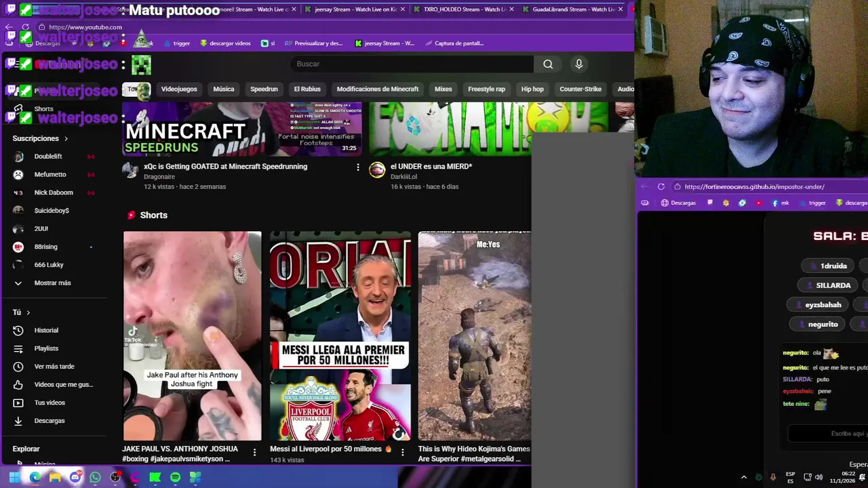Open Spotify from the taskbar
This screenshot has width=868, height=488.
click(x=175, y=477)
